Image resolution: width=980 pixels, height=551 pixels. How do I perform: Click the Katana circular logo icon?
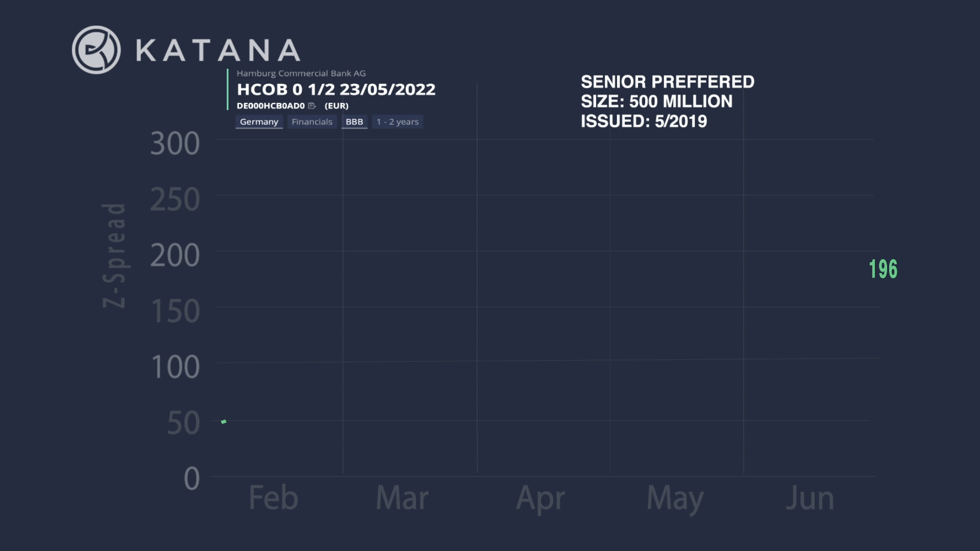(96, 50)
